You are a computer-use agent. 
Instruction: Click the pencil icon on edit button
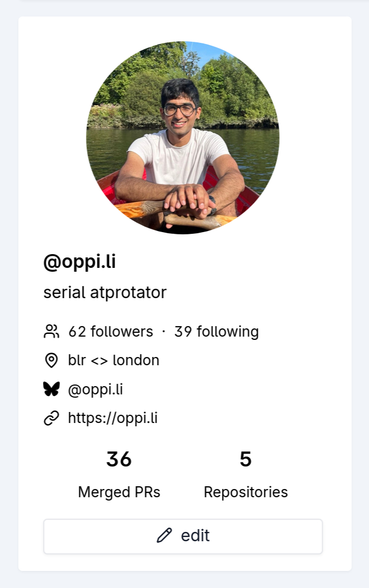click(x=164, y=536)
